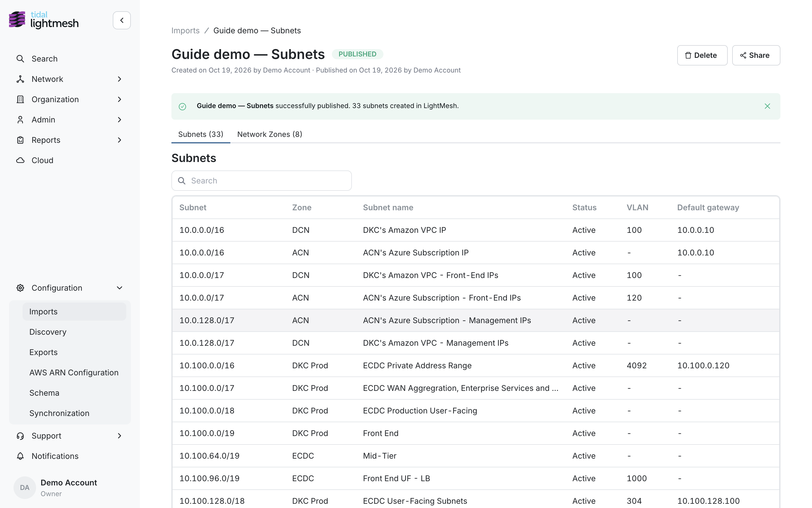Screen dimensions: 812x508
Task: Click the green check icon in banner
Action: tap(182, 106)
